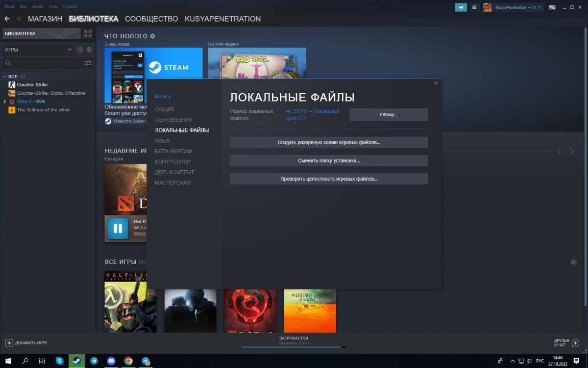Click The Stillness of the Wind icon
Screen dimensions: 588x368
(x=12, y=110)
